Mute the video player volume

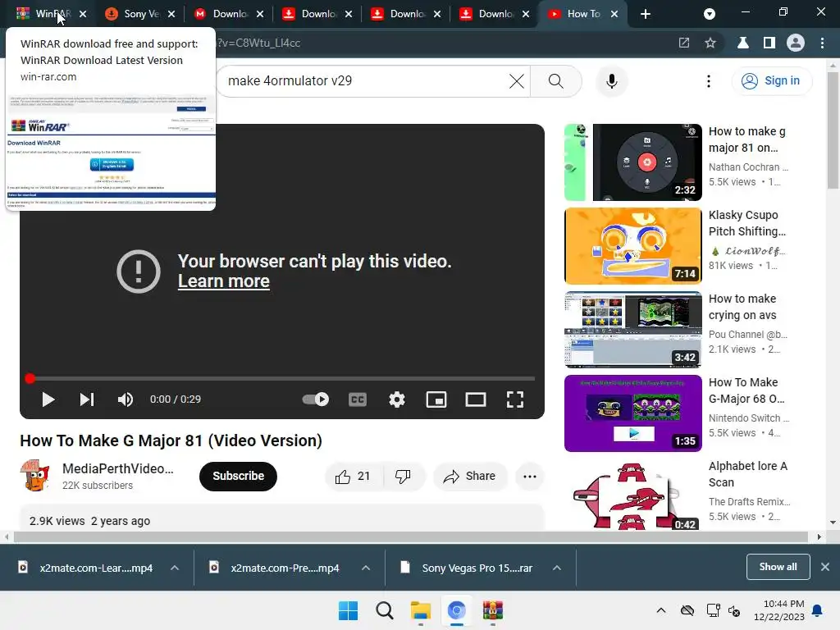126,399
